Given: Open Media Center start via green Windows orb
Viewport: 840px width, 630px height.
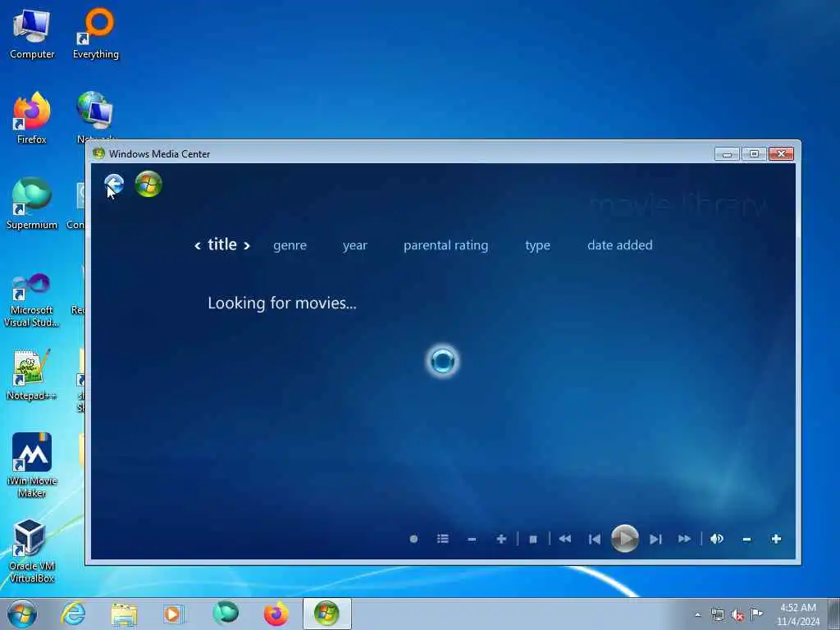Looking at the screenshot, I should tap(148, 185).
